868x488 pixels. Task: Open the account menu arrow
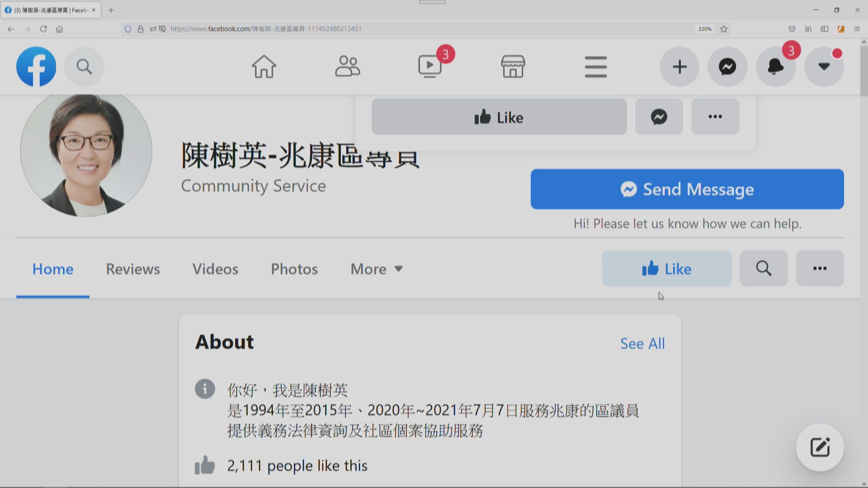coord(824,66)
